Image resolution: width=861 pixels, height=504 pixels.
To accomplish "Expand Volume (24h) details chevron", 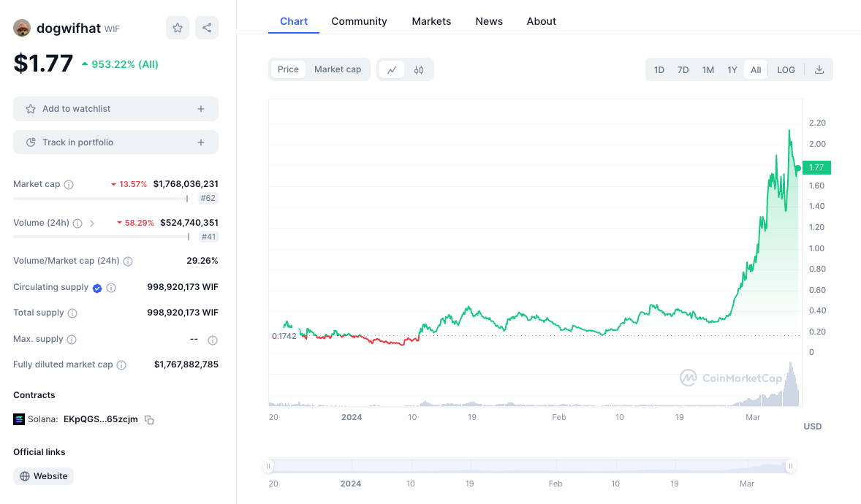I will (x=92, y=224).
